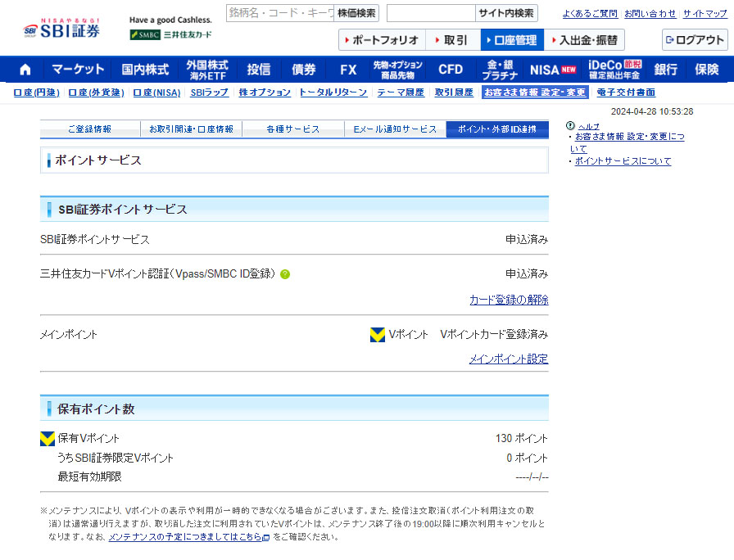Click ポイントサービスについて help link
This screenshot has width=734, height=560.
(623, 161)
